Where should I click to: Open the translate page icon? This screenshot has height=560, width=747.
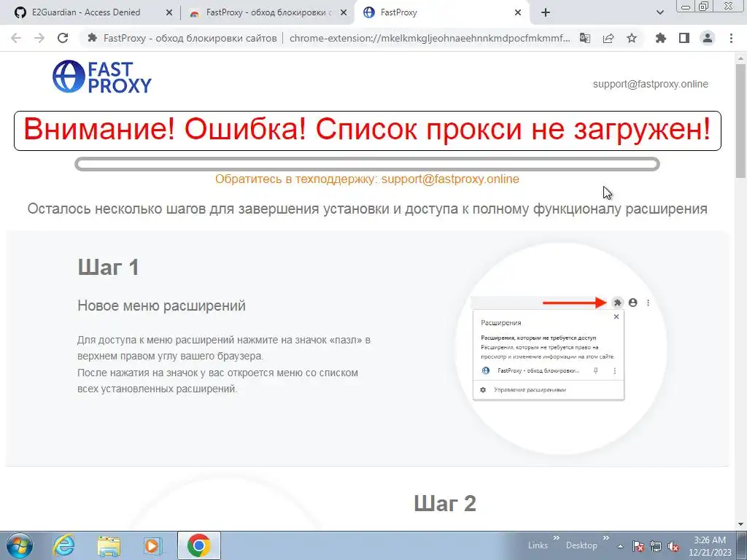point(585,38)
